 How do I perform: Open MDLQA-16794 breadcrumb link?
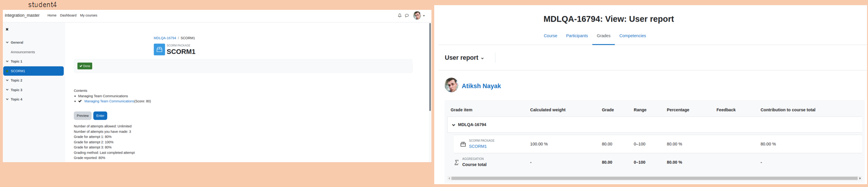tap(165, 38)
